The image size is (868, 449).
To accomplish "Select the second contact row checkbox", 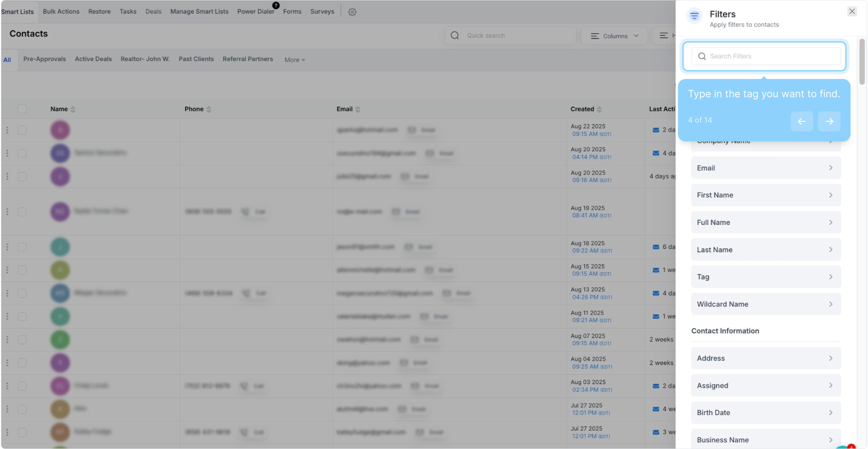I will point(22,153).
